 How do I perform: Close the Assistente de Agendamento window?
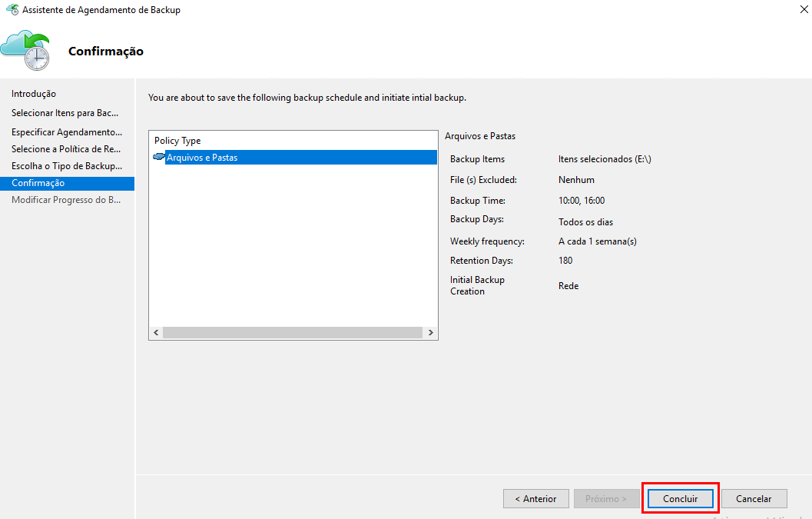click(x=804, y=9)
